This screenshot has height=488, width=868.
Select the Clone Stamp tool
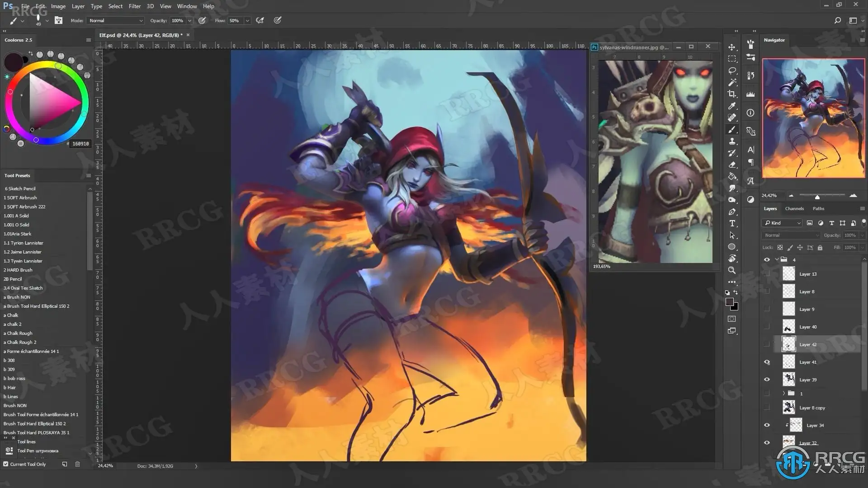coord(732,141)
